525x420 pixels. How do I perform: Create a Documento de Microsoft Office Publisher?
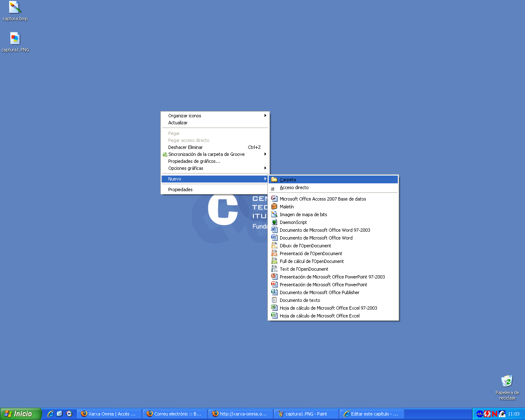[333, 292]
